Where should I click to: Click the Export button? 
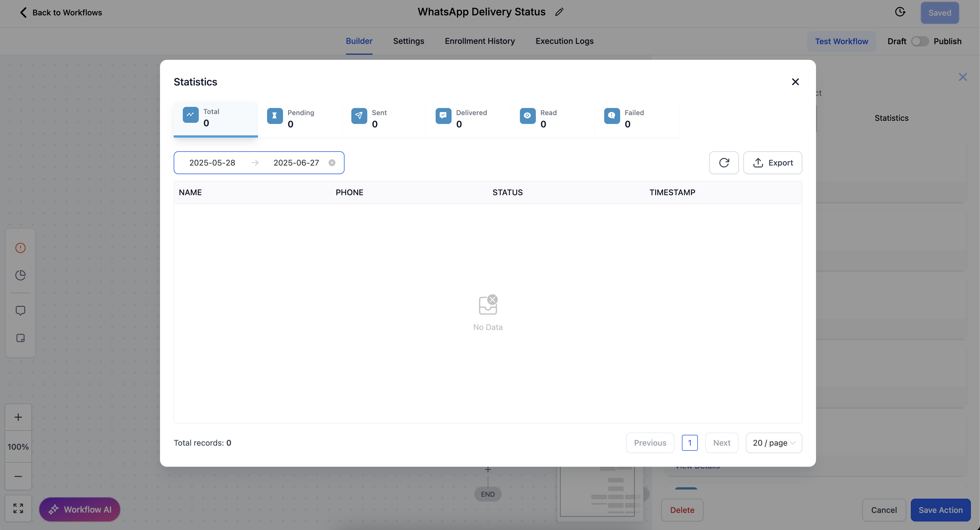tap(773, 163)
